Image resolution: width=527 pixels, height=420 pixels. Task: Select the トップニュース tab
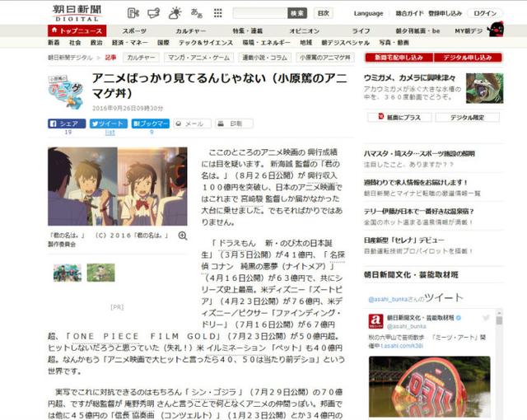[77, 31]
